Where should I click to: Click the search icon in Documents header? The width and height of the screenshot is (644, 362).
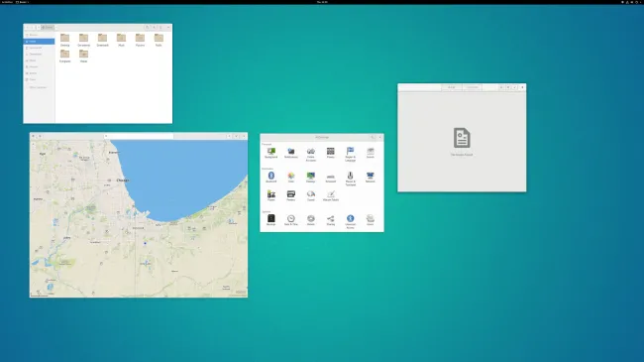click(501, 87)
